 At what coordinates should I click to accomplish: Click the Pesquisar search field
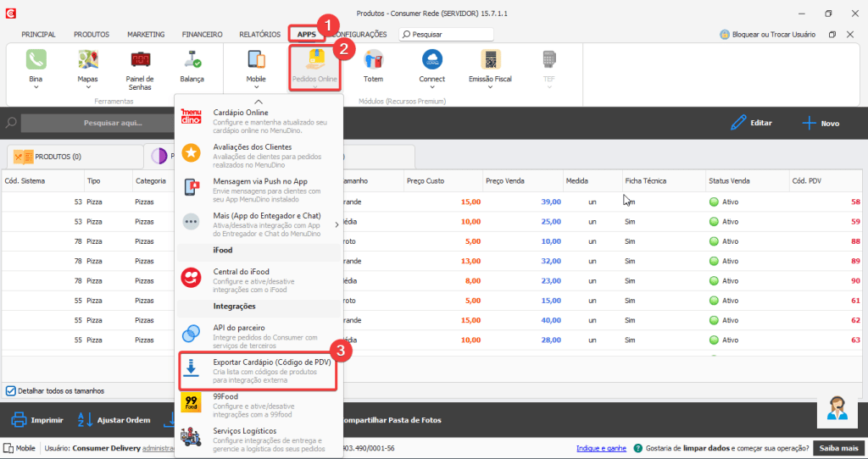tap(449, 35)
